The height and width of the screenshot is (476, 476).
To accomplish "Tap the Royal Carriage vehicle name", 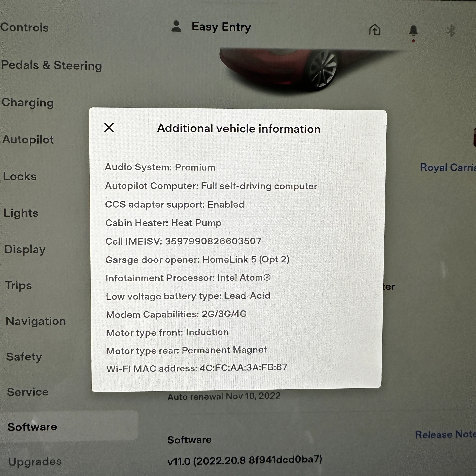I will [448, 167].
